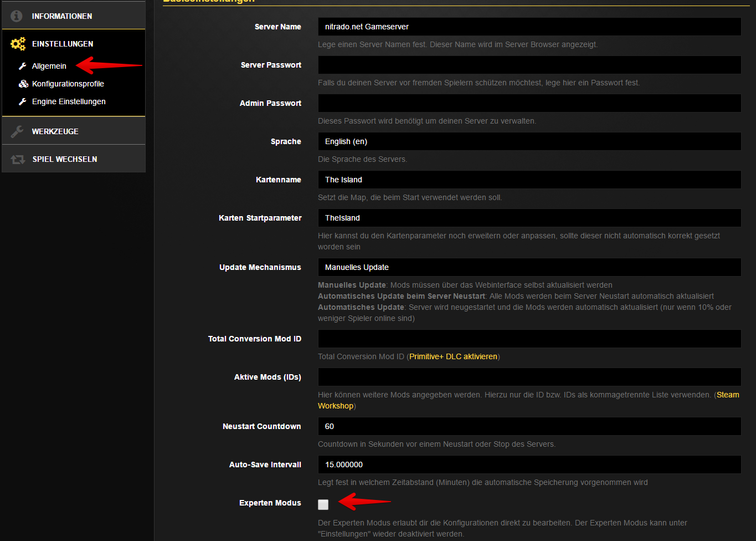This screenshot has height=541, width=756.
Task: Click into the Admin Passwort field
Action: 529,103
